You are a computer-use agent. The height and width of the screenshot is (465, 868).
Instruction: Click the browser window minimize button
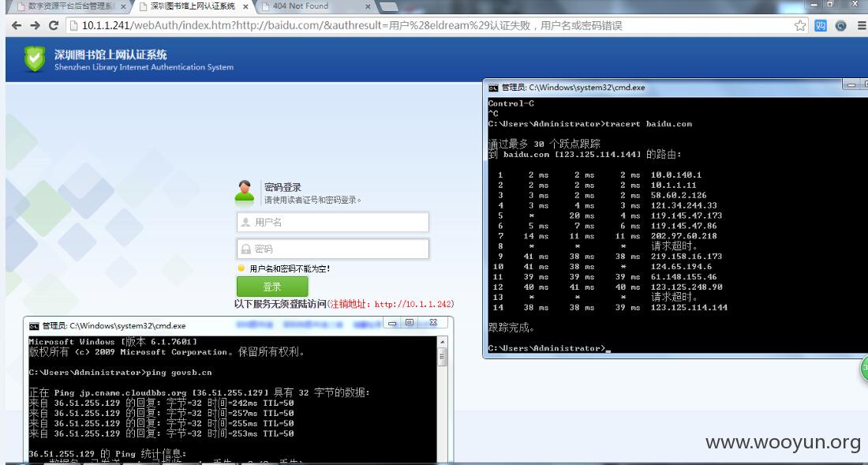click(813, 5)
